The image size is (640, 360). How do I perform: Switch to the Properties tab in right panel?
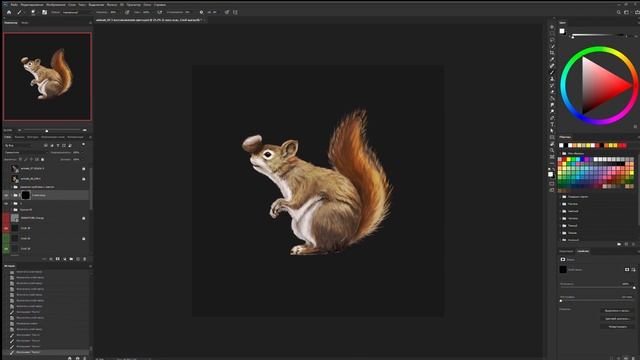coord(583,251)
